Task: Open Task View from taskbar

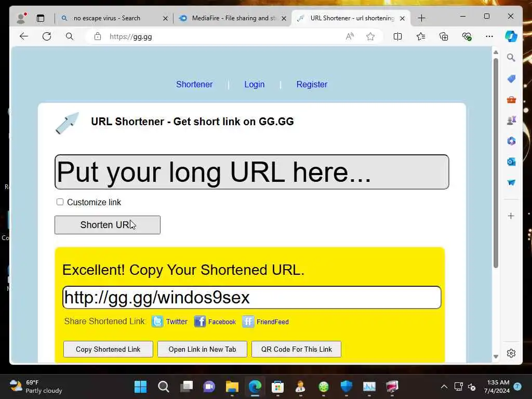Action: coord(187,387)
